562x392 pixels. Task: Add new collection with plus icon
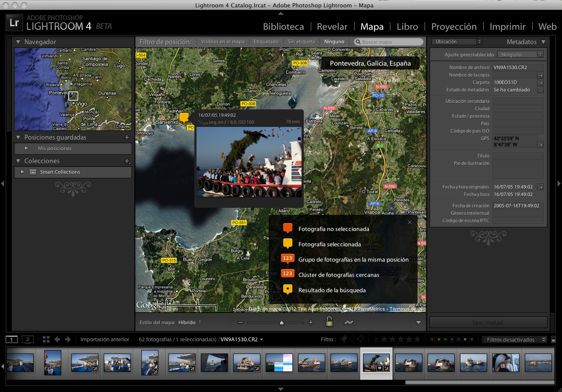pyautogui.click(x=127, y=161)
